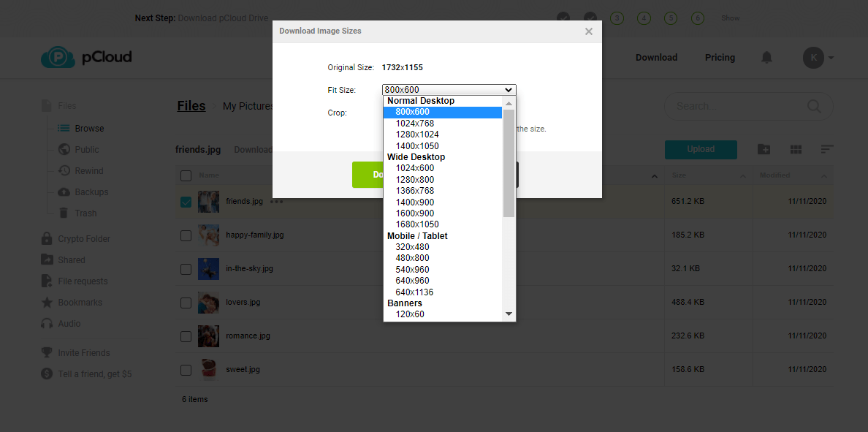Collapse the Fit Size dropdown box
The width and height of the screenshot is (868, 432).
click(449, 90)
